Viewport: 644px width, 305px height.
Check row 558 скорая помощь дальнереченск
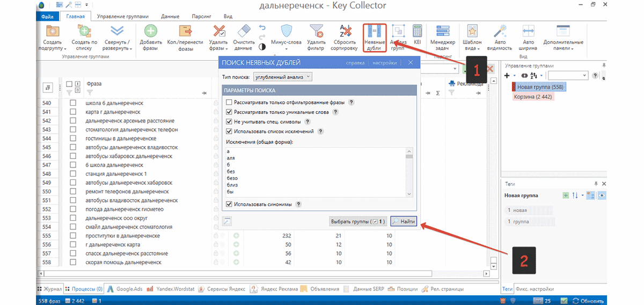coord(73,263)
